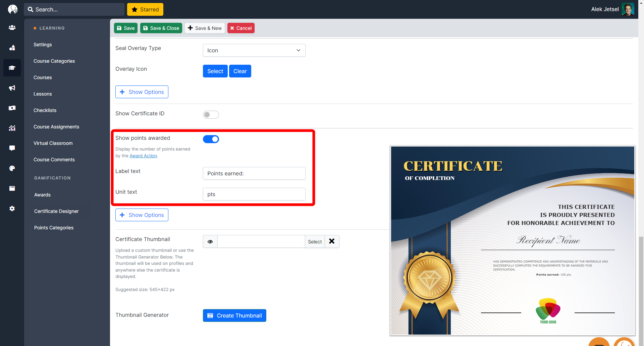
Task: Click Save & New button
Action: pos(205,28)
